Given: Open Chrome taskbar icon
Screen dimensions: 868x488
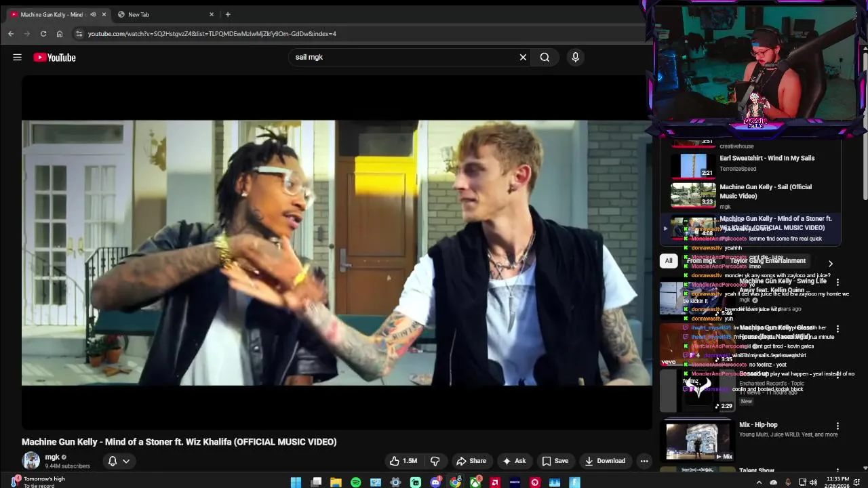Looking at the screenshot, I should [455, 483].
